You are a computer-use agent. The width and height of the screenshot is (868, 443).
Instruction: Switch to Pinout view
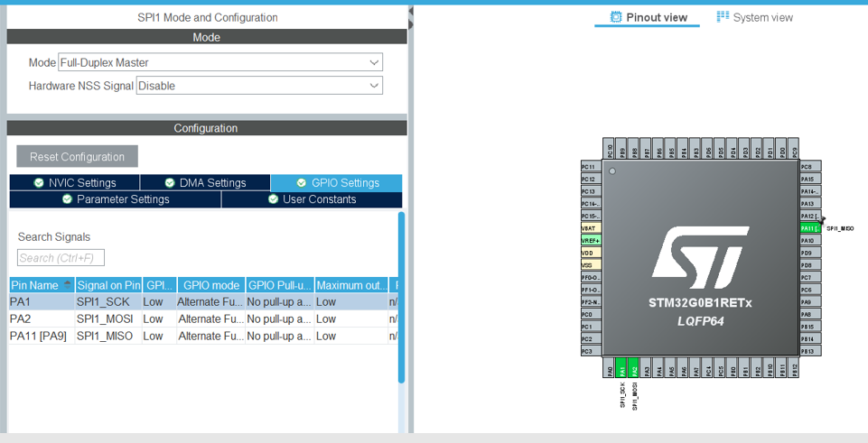coord(648,17)
